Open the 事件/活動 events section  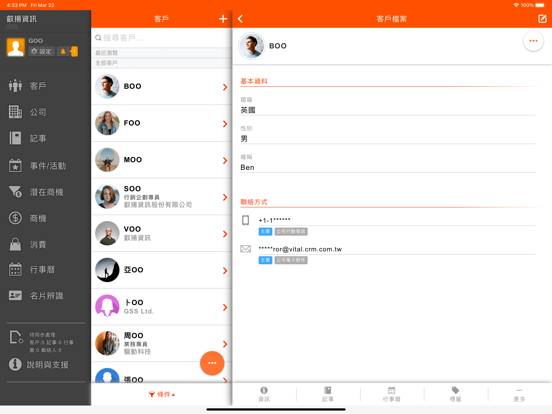[x=37, y=165]
